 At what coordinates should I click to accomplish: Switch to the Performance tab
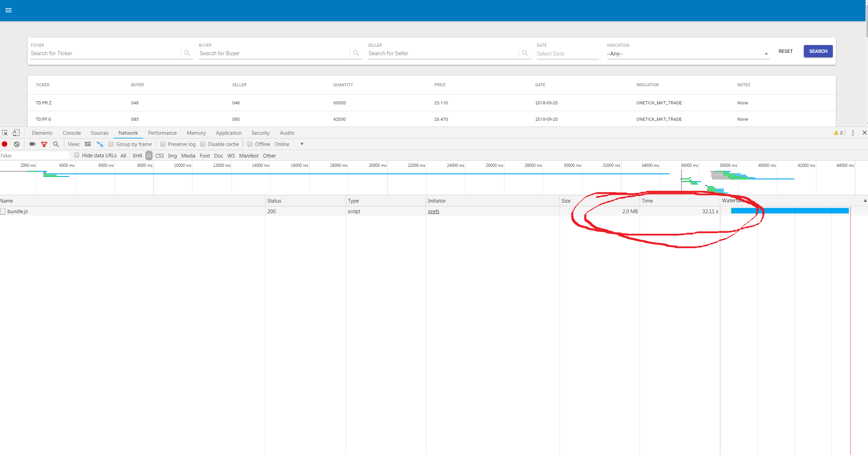(x=162, y=133)
